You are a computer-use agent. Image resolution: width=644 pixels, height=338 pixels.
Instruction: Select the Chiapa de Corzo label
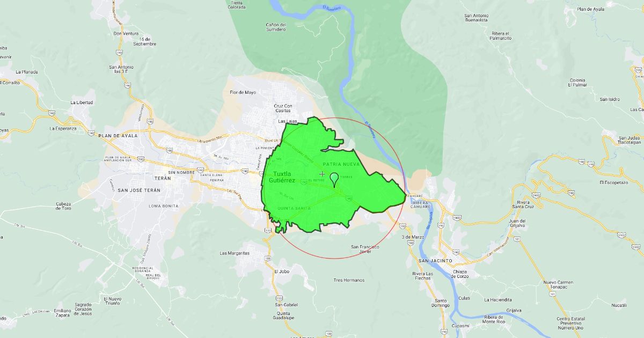[x=460, y=274]
